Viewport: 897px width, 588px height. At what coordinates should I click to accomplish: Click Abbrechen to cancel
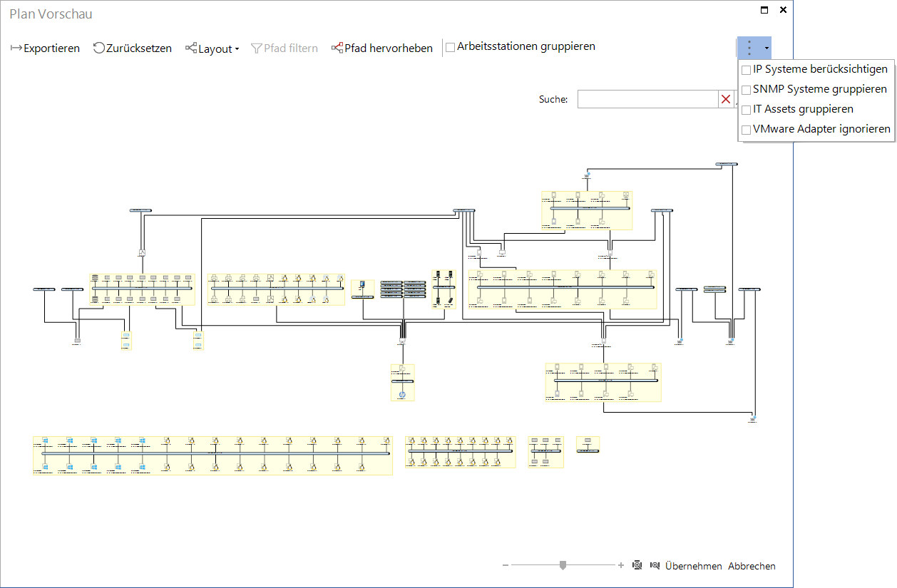pos(752,566)
